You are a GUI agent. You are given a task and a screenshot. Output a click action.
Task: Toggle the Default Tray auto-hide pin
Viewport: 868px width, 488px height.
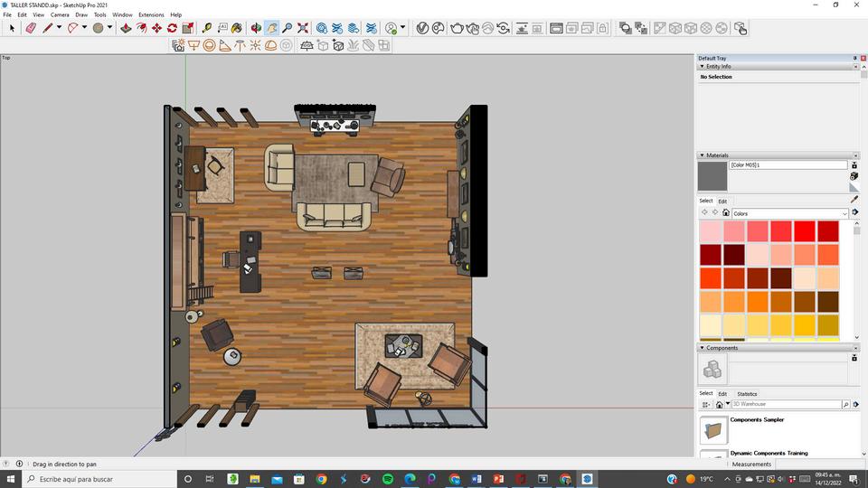tap(854, 58)
